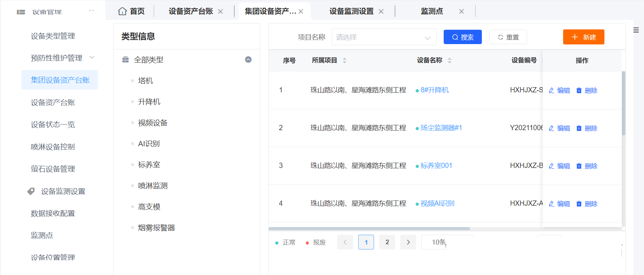This screenshot has height=275, width=644.
Task: Collapse the 全部类型 tree node
Action: pyautogui.click(x=248, y=59)
